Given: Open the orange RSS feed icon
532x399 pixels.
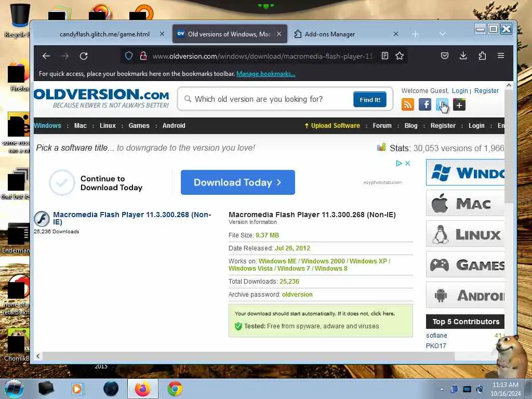Looking at the screenshot, I should point(407,104).
